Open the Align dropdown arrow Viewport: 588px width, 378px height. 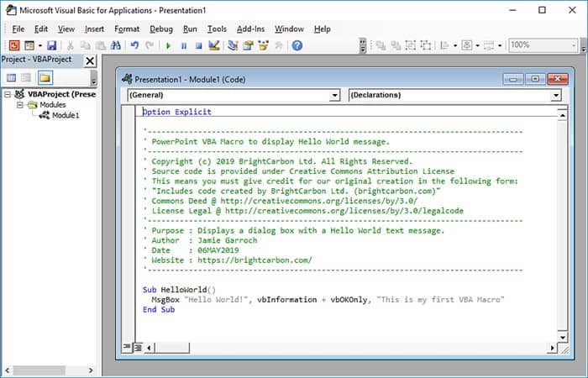(455, 45)
